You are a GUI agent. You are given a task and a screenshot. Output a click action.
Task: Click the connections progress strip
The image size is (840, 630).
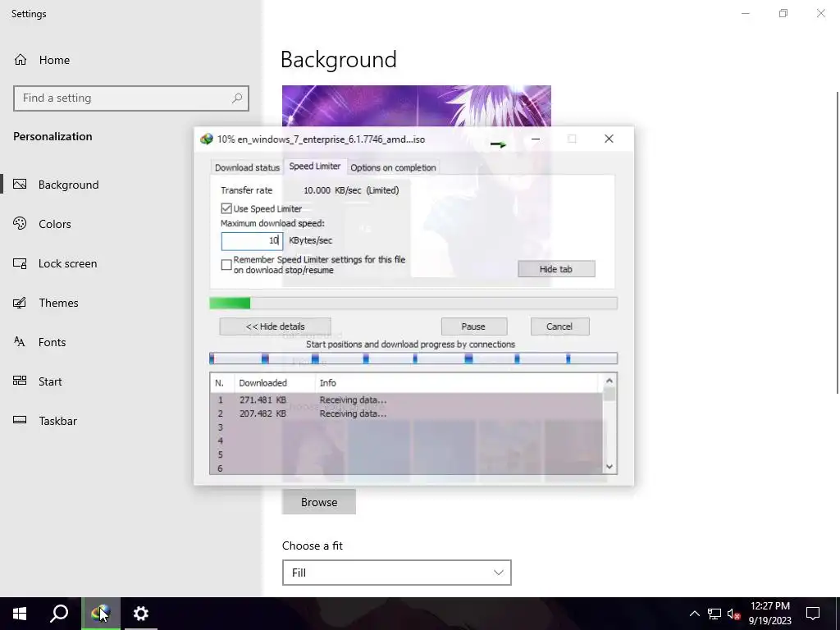click(x=413, y=358)
